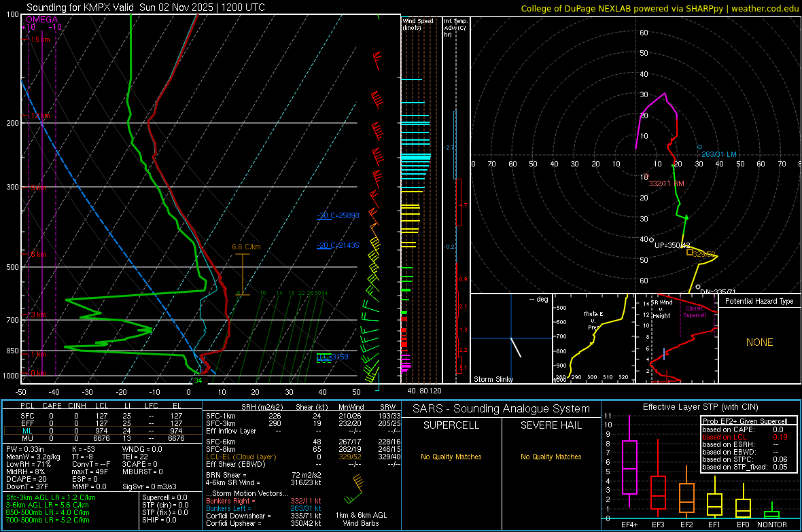
Task: Click the 6.6 C/km lapse rate label
Action: (246, 247)
